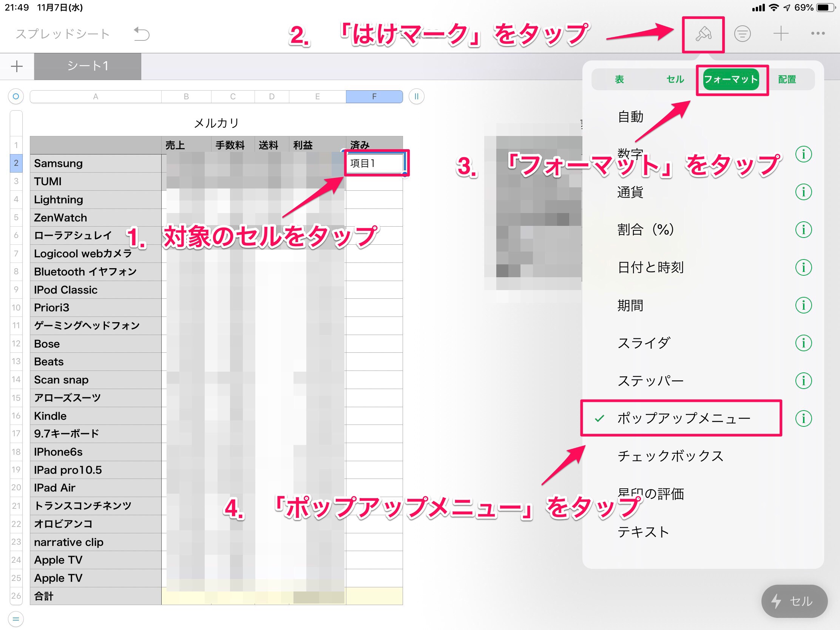Open info for 数字 format
This screenshot has width=840, height=630.
[803, 154]
